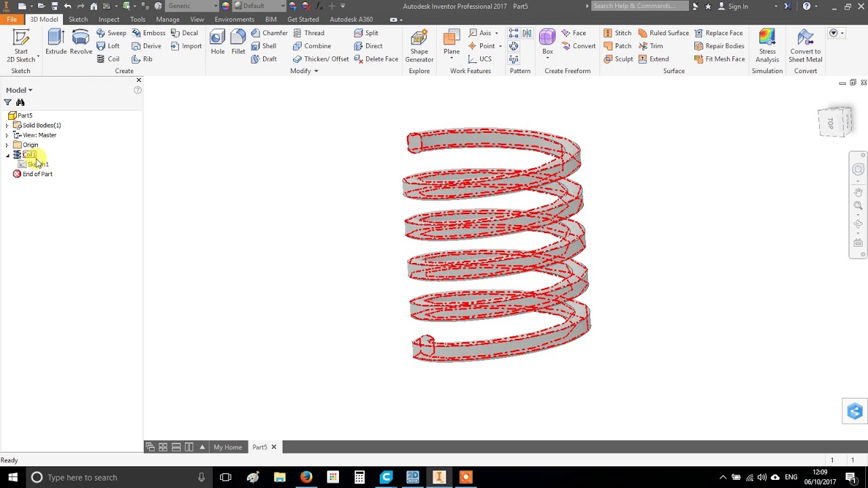Viewport: 868px width, 488px height.
Task: Open the browser filter funnel icon
Action: click(8, 102)
